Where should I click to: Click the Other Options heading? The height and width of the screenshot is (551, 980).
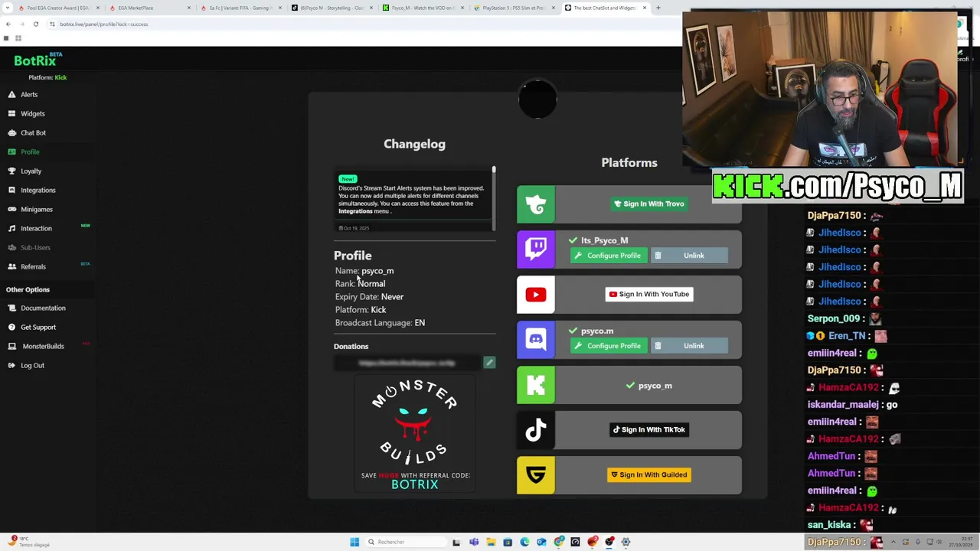click(x=28, y=289)
